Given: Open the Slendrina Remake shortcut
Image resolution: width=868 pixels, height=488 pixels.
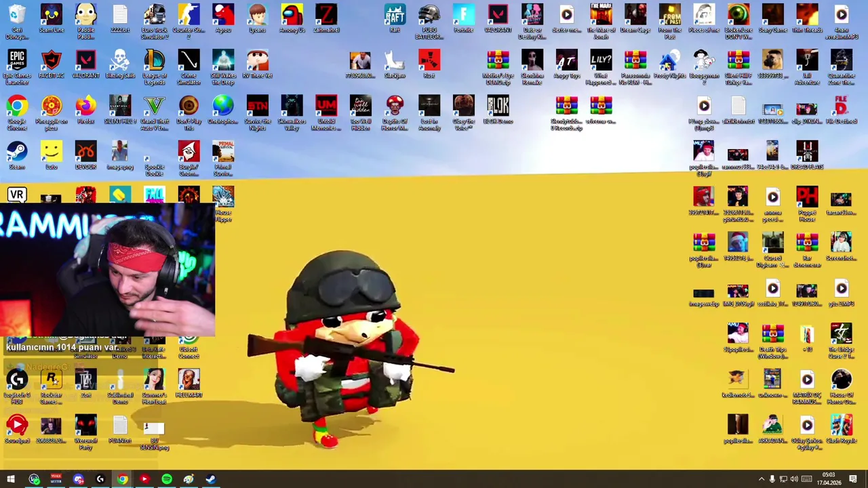Looking at the screenshot, I should tap(532, 67).
